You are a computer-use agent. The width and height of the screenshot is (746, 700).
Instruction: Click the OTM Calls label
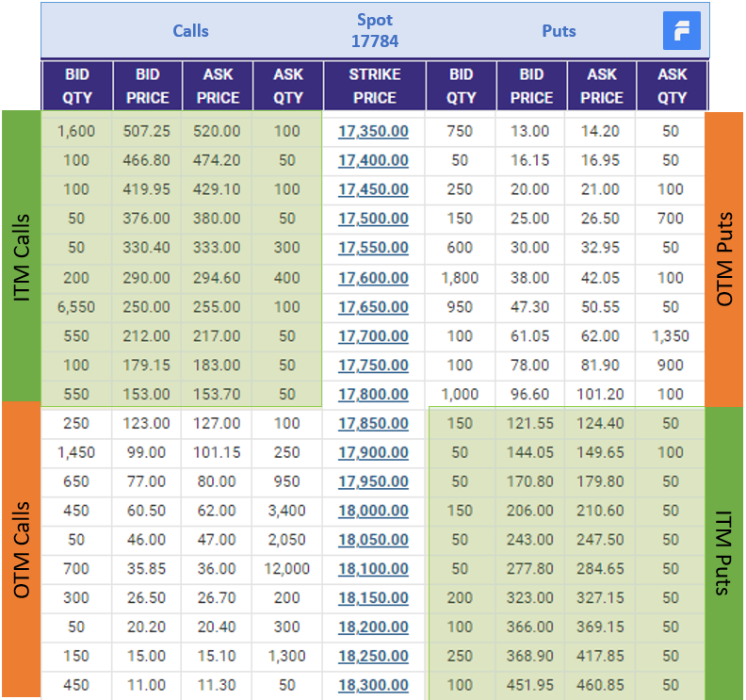pos(21,549)
